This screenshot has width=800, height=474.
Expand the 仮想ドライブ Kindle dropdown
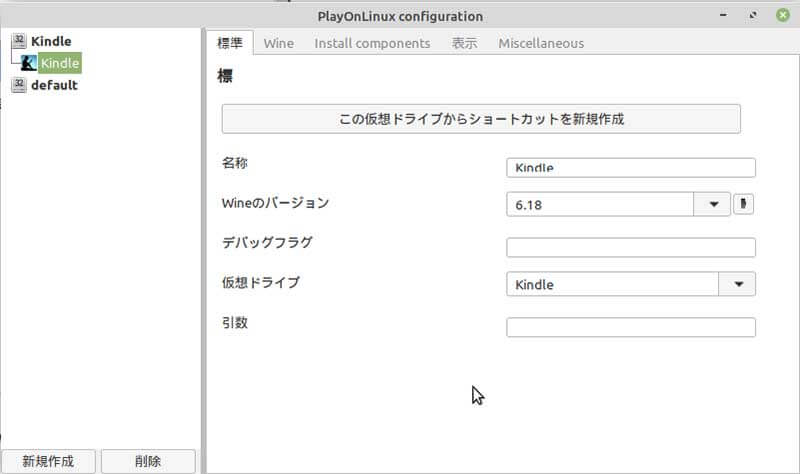(x=631, y=284)
